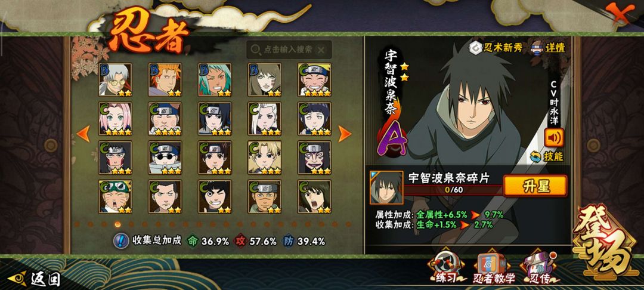Click the 升星 star-up button

[x=535, y=186]
